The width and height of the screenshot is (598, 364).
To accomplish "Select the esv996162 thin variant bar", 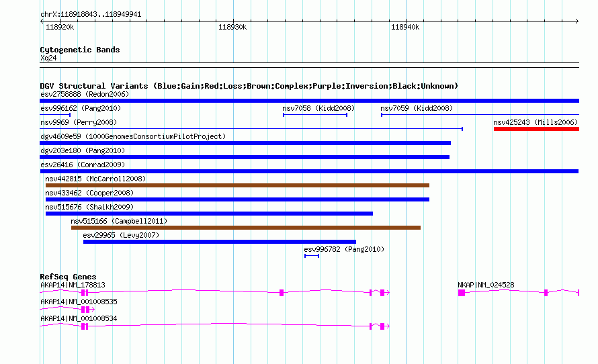I will [x=55, y=115].
